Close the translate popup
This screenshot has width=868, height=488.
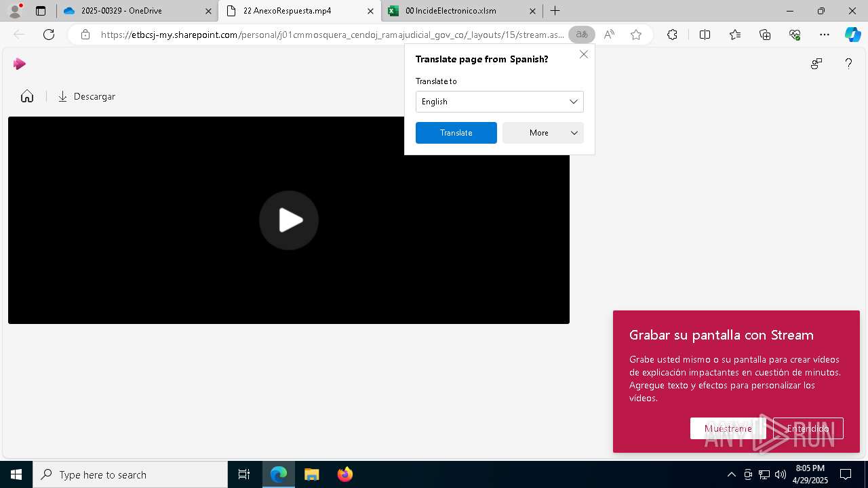point(584,54)
